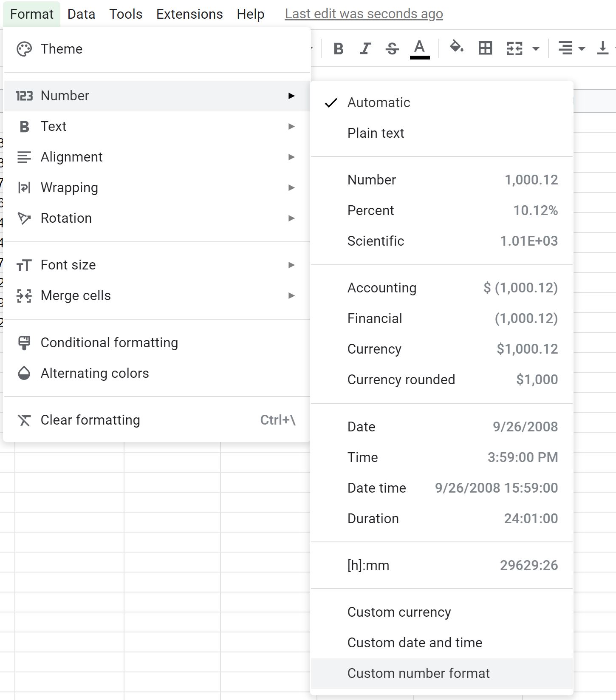Open the last edit history link
Screen dimensions: 616x700
(x=364, y=14)
